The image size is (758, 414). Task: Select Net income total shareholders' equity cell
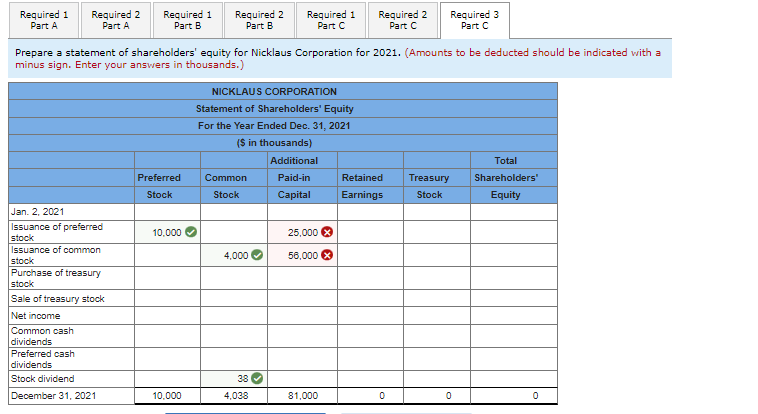[514, 315]
